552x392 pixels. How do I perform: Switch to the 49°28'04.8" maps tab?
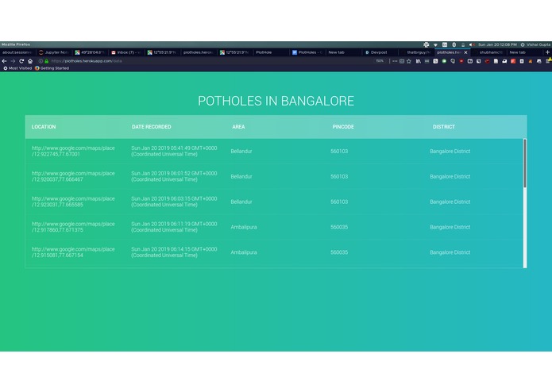(x=90, y=52)
